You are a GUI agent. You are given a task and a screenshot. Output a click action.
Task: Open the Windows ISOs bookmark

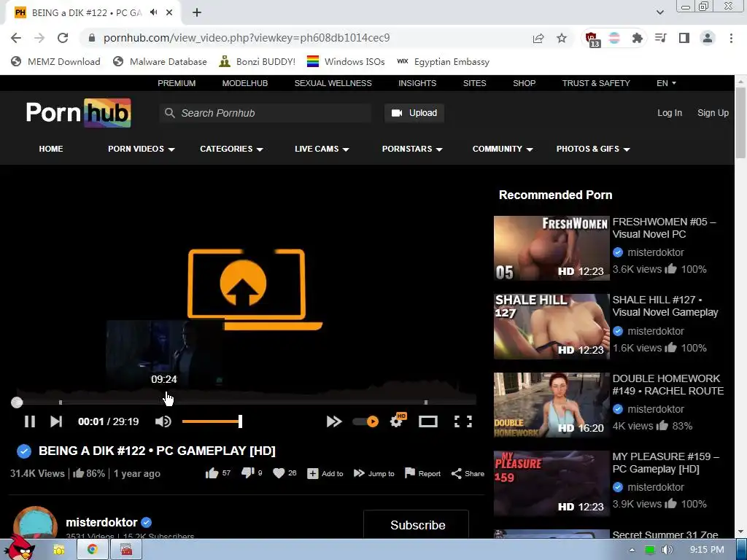tap(345, 61)
